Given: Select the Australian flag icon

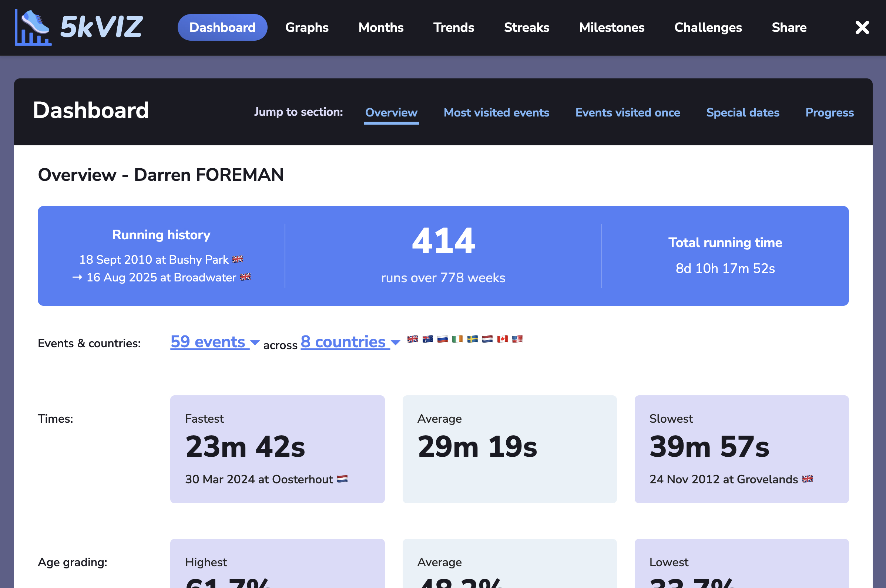Looking at the screenshot, I should coord(427,339).
